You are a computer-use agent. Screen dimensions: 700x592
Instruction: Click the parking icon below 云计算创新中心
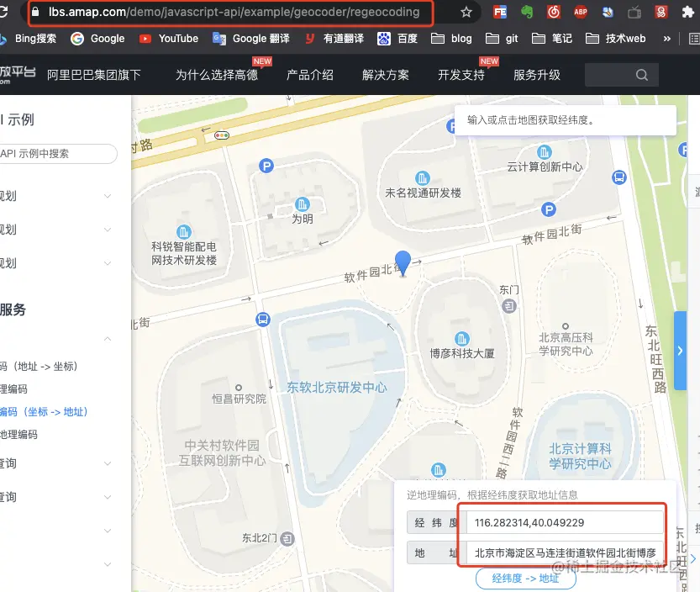pyautogui.click(x=549, y=209)
